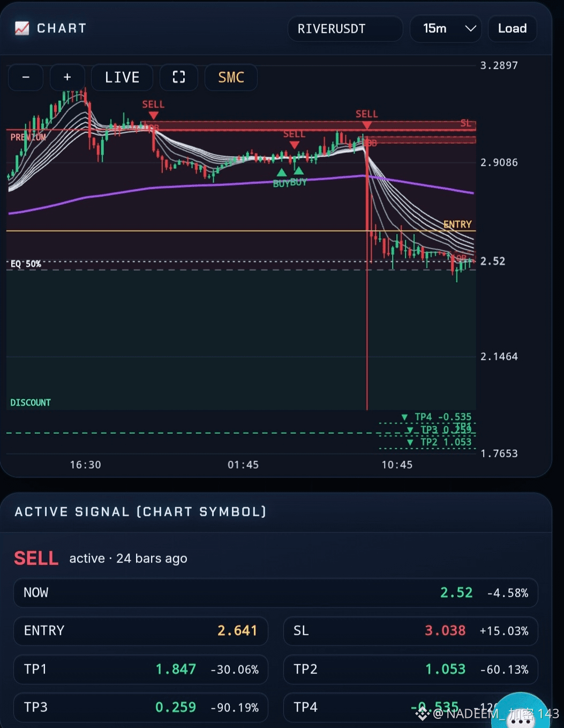Click the TP1 1.847 box
The image size is (564, 728).
[141, 670]
